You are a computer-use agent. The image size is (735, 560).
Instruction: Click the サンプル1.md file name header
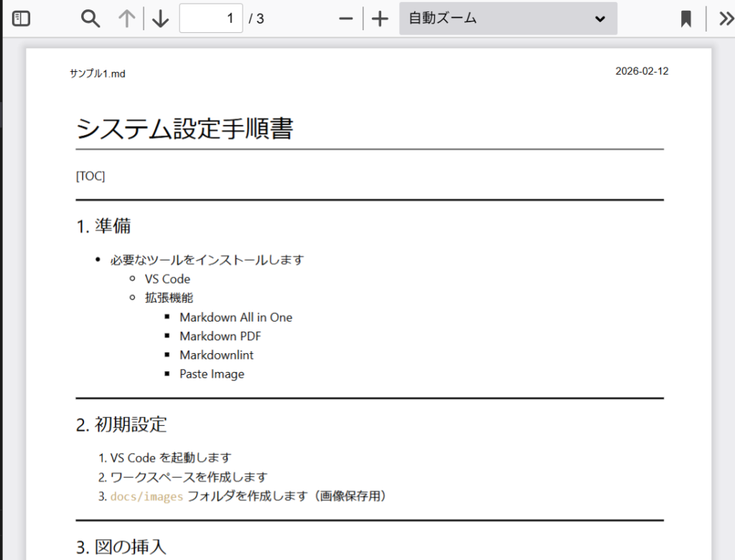tap(98, 73)
